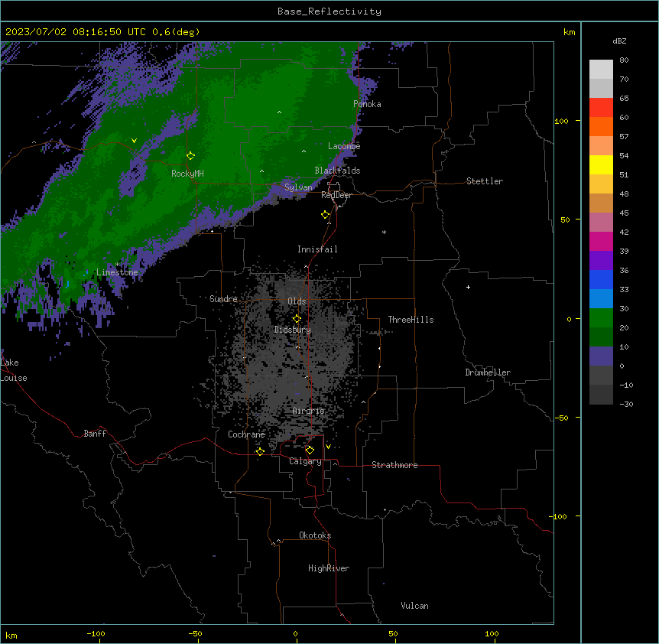Click the Okotoks city label
This screenshot has height=644, width=659.
[315, 535]
